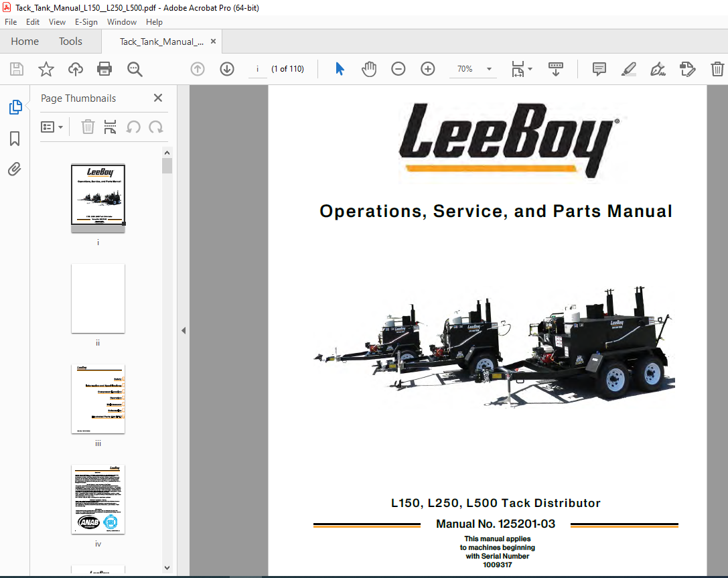The image size is (728, 578).
Task: Select the page iii contents thumbnail
Action: 98,399
